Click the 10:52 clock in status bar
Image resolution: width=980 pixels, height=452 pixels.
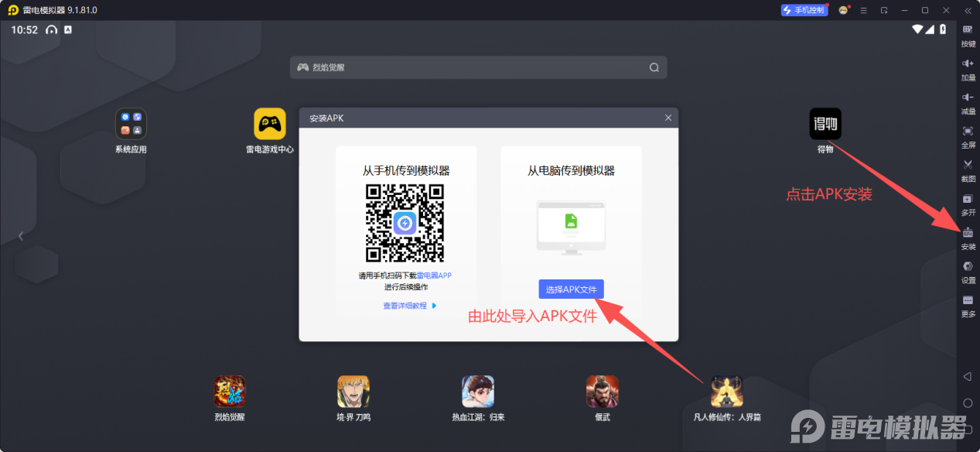25,29
